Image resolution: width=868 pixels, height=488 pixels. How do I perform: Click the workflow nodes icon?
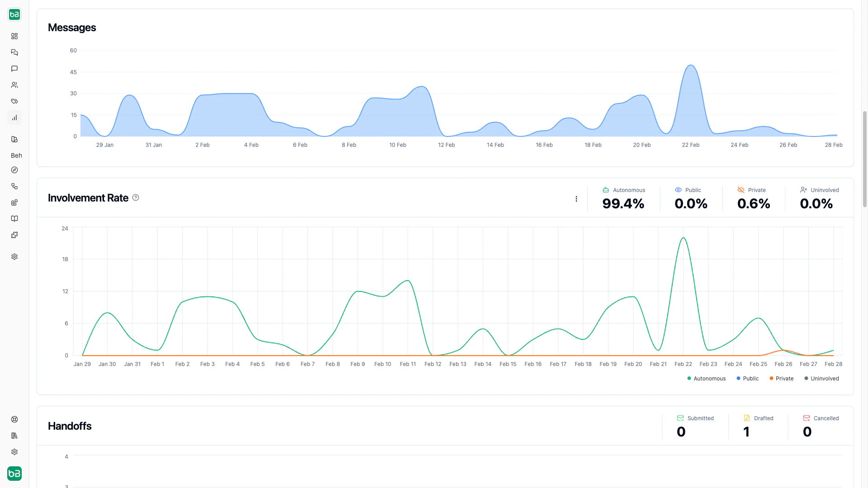[x=14, y=186]
